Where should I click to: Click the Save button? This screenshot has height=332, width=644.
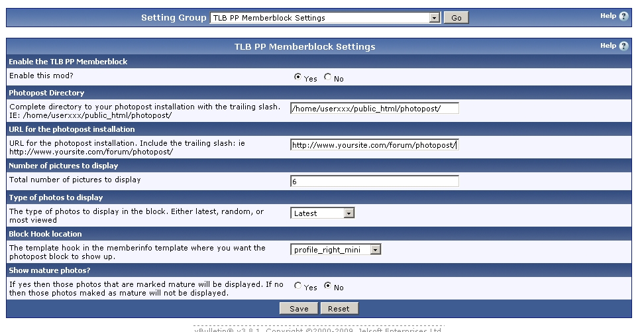click(299, 309)
